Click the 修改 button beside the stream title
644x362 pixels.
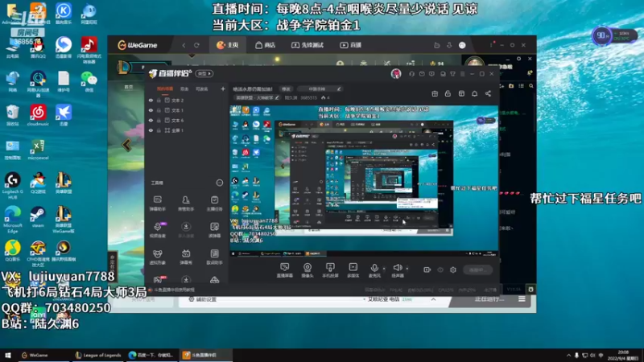pyautogui.click(x=286, y=88)
